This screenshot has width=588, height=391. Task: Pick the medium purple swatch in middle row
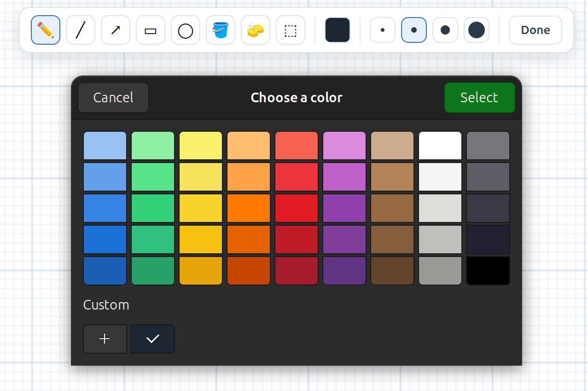344,208
